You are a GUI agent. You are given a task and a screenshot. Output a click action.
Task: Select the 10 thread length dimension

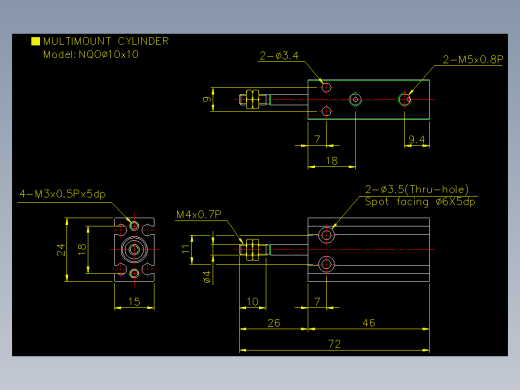click(x=252, y=302)
